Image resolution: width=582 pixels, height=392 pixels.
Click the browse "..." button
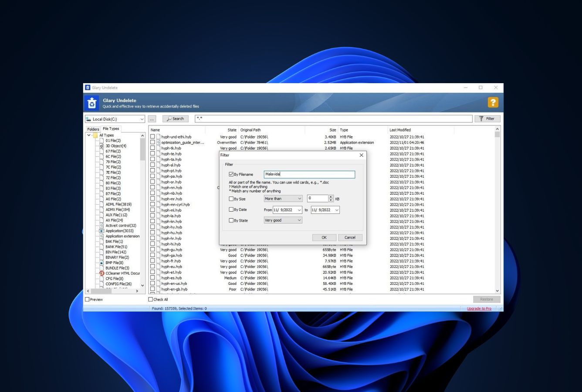click(x=152, y=119)
